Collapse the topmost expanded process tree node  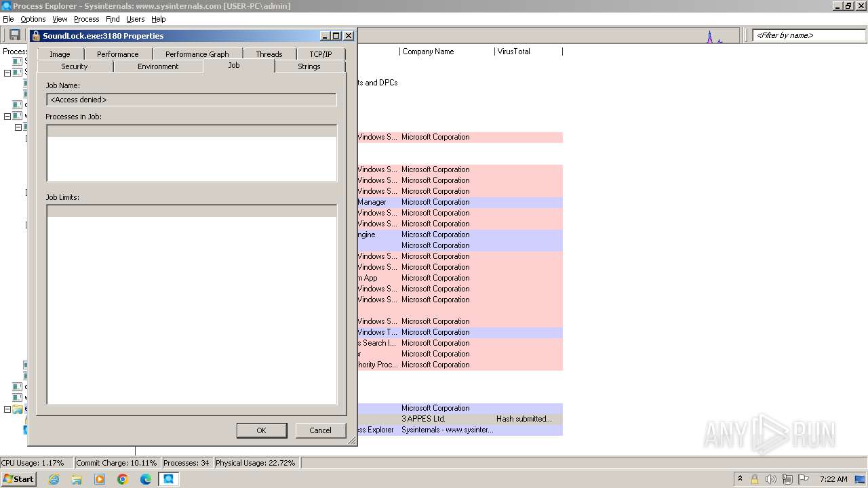click(7, 73)
